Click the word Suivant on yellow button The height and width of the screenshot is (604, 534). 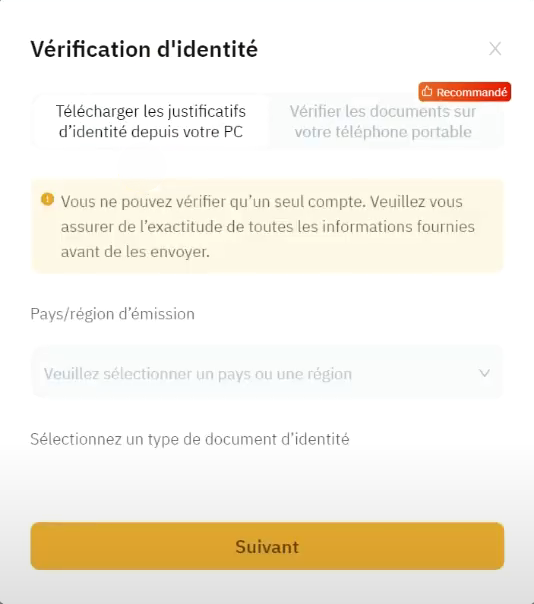(x=267, y=547)
